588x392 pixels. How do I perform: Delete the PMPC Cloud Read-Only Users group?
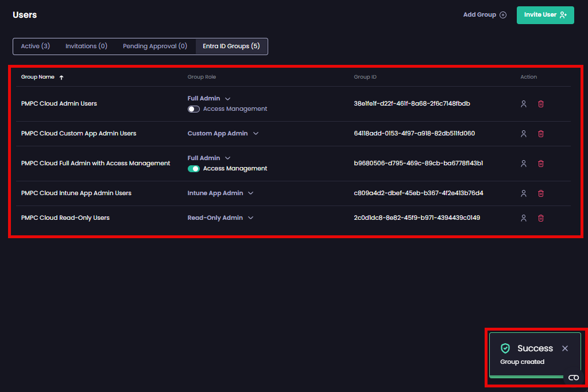click(540, 218)
